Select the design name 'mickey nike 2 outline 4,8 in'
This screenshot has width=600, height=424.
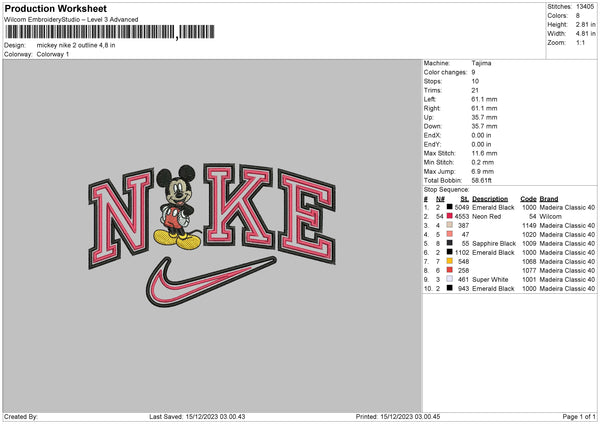click(76, 45)
